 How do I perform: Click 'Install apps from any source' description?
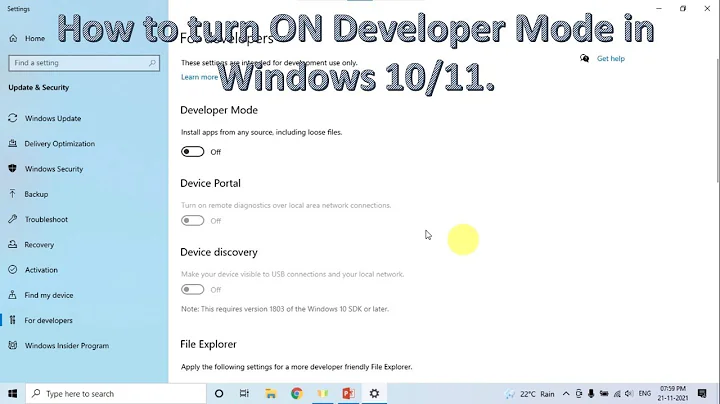tap(261, 132)
